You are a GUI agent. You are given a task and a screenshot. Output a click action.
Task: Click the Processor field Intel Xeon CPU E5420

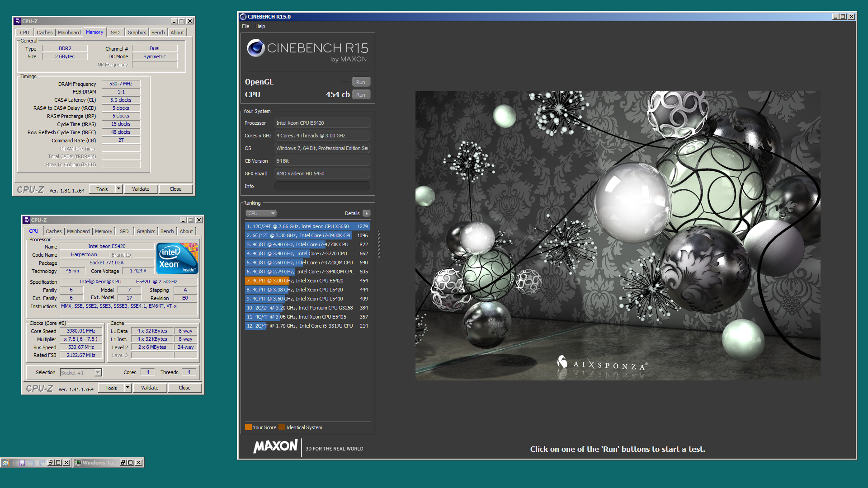point(322,123)
